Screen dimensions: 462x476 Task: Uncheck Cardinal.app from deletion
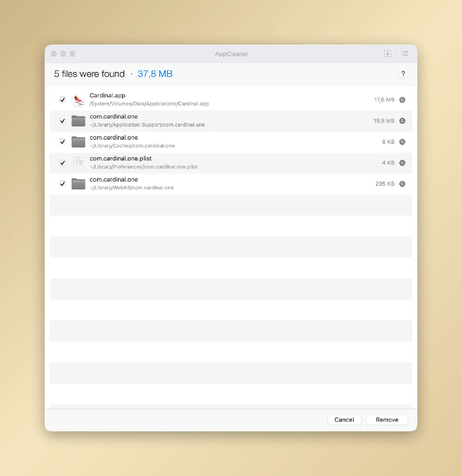62,100
